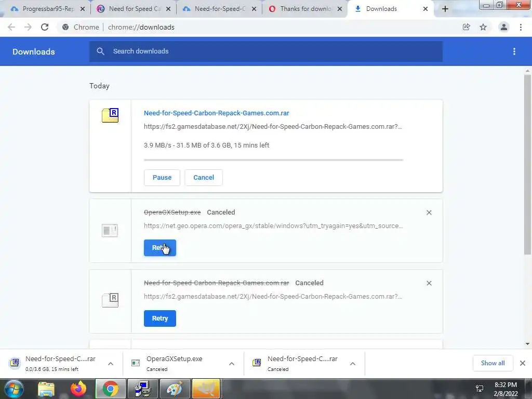Remove canceled Need-for-Speed rar from list

429,283
